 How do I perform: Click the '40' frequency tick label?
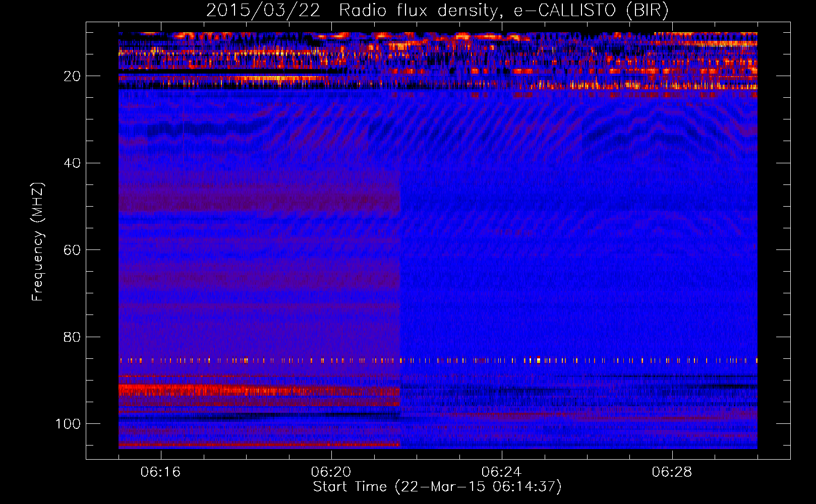pyautogui.click(x=72, y=163)
